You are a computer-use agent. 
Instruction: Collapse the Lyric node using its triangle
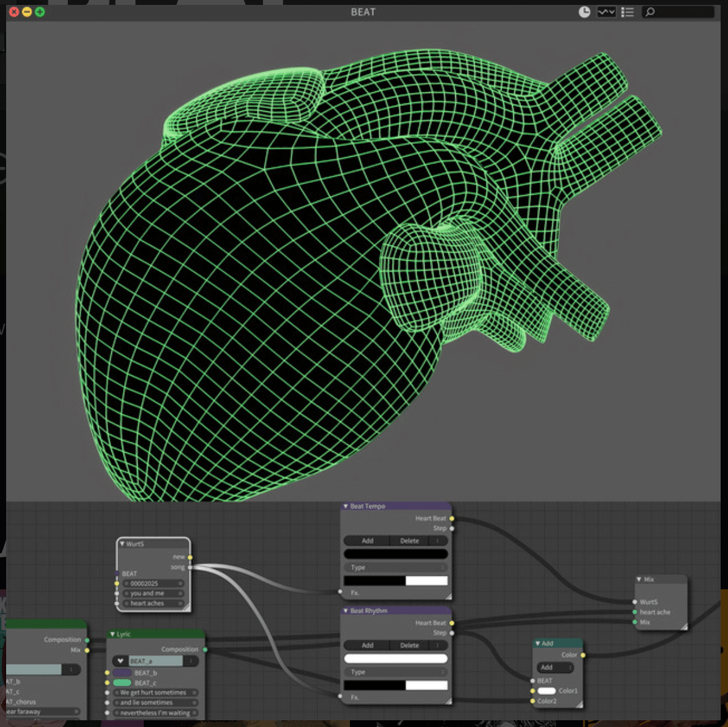[x=112, y=634]
